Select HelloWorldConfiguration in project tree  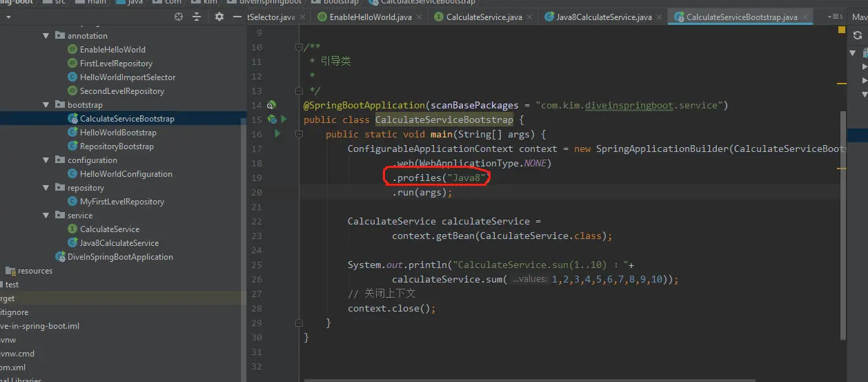tap(126, 174)
